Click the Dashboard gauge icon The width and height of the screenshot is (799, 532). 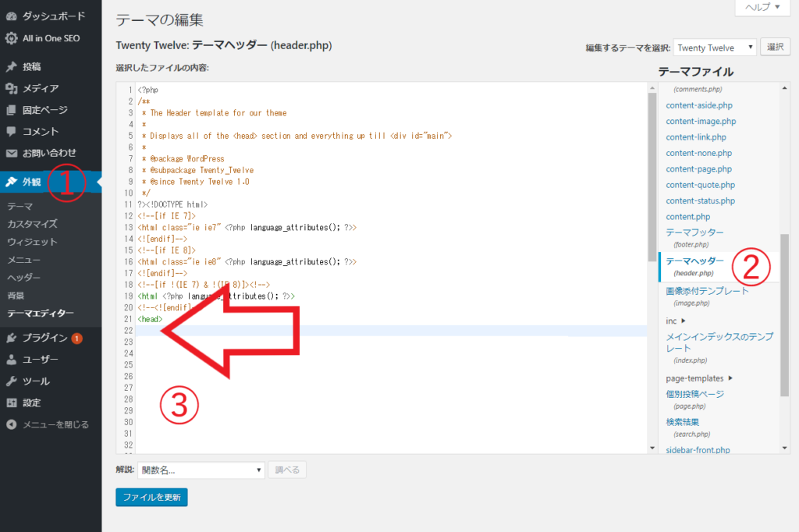11,16
